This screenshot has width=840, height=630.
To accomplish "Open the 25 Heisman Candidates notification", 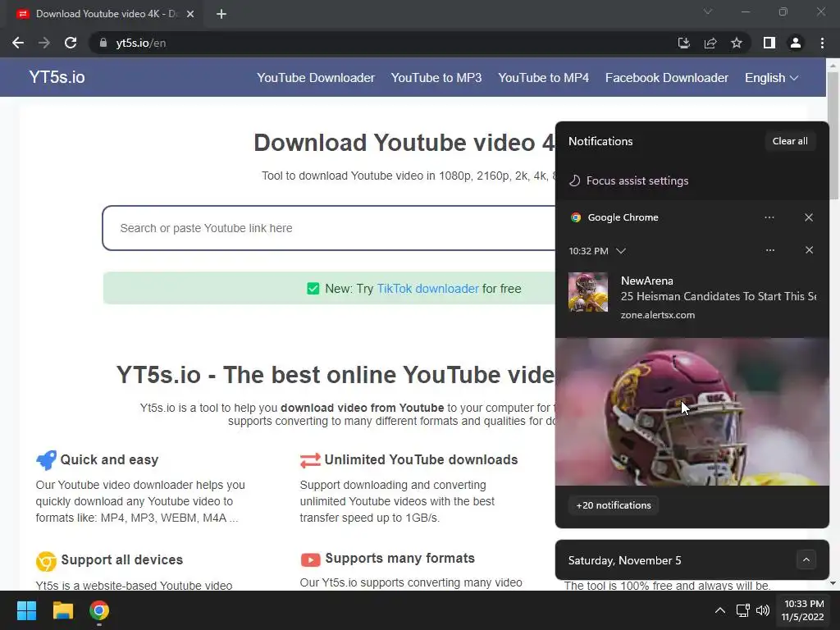I will pos(719,296).
